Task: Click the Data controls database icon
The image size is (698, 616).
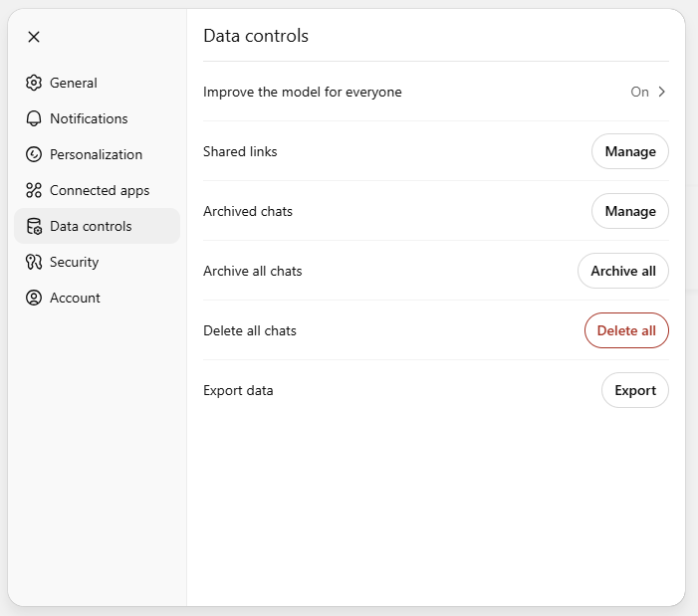Action: 34,226
